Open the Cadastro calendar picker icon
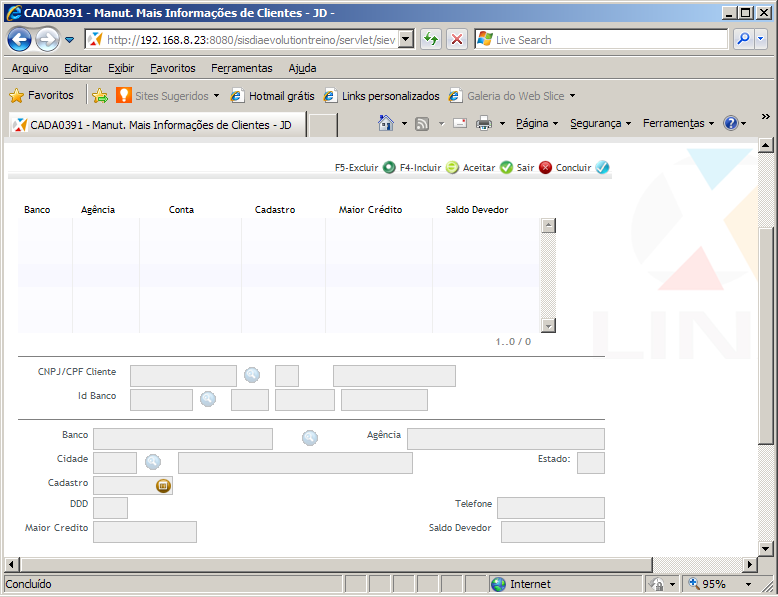The image size is (778, 597). pyautogui.click(x=163, y=485)
